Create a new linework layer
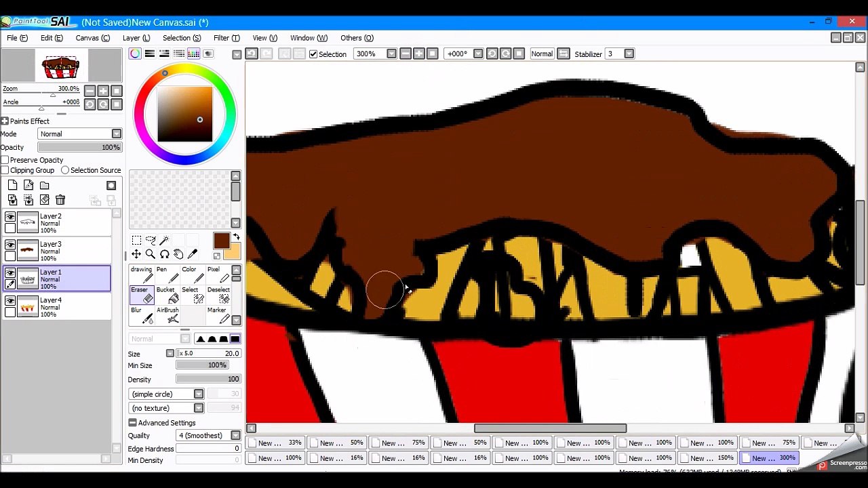This screenshot has height=488, width=868. [28, 185]
